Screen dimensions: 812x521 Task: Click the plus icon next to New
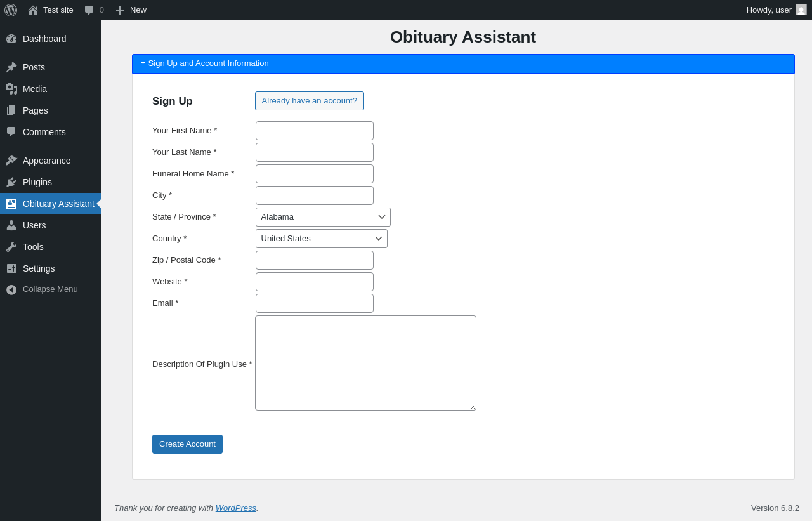coord(120,10)
